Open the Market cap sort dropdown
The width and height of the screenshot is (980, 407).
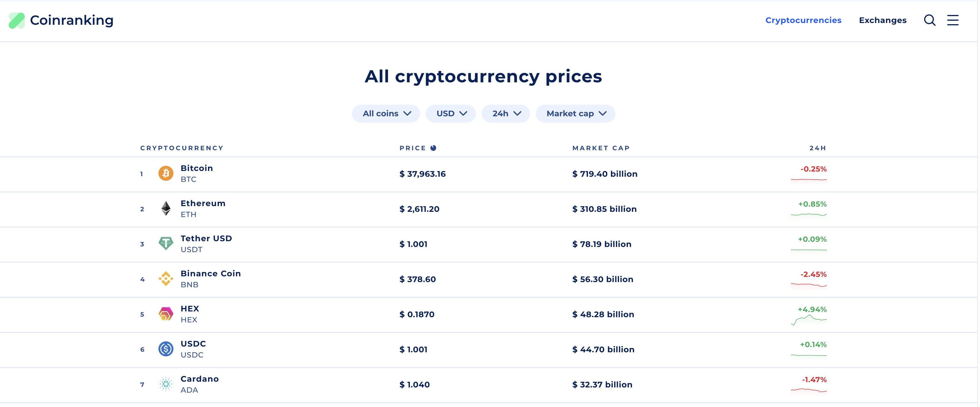[x=575, y=113]
